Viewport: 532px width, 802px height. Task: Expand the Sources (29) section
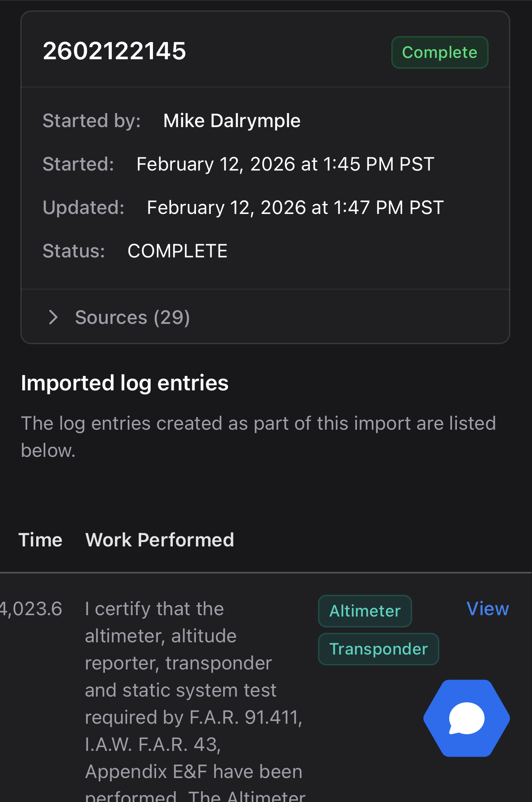coord(133,317)
